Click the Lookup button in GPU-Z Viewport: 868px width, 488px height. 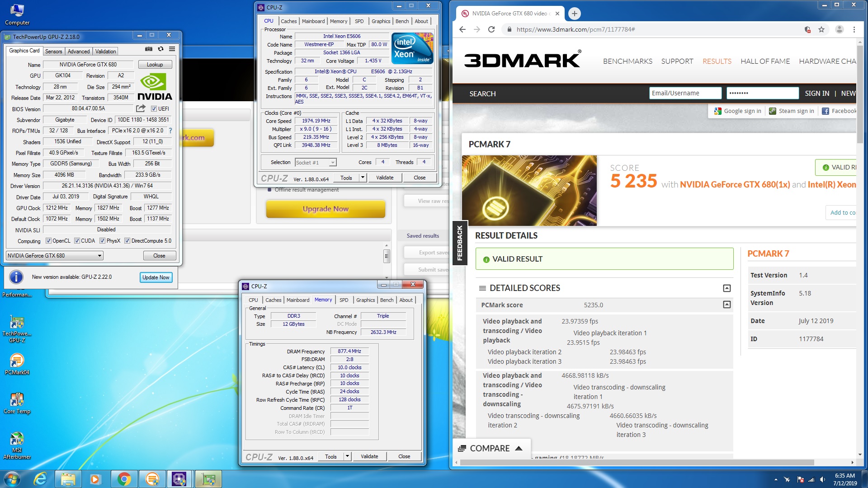coord(155,65)
